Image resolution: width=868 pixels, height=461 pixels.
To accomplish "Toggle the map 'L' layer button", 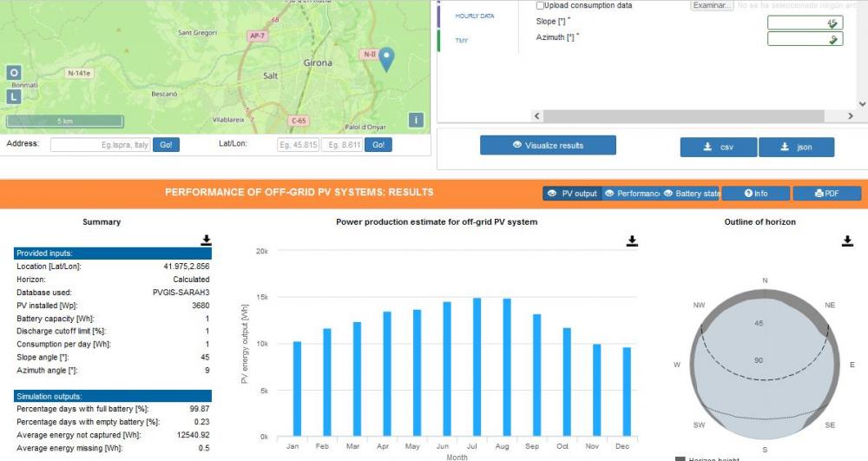I will [x=14, y=97].
